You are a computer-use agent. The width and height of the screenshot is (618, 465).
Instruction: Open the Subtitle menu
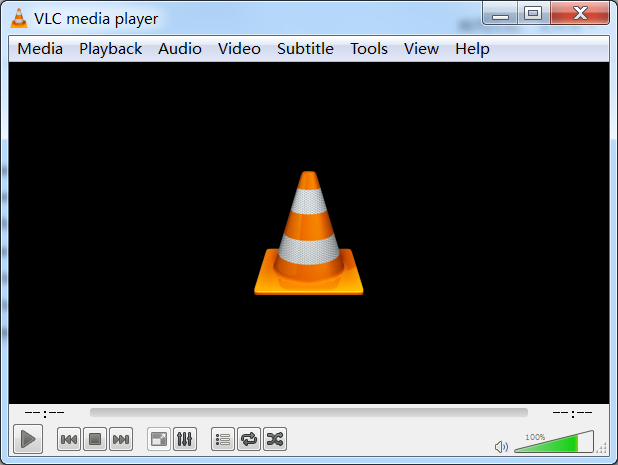pyautogui.click(x=305, y=49)
